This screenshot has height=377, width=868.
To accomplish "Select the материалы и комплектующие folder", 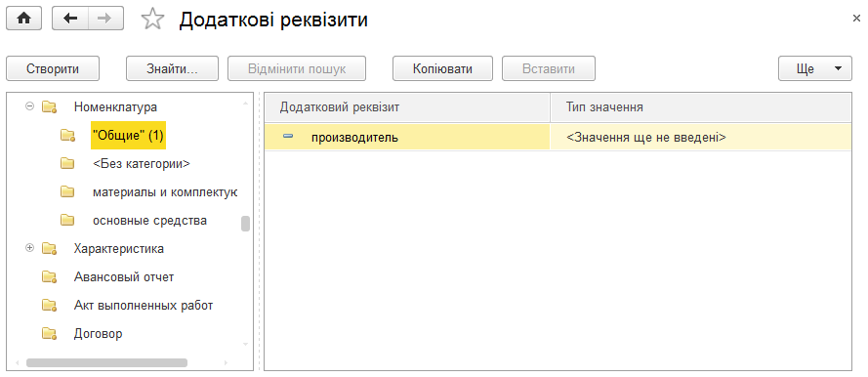I will pyautogui.click(x=165, y=192).
